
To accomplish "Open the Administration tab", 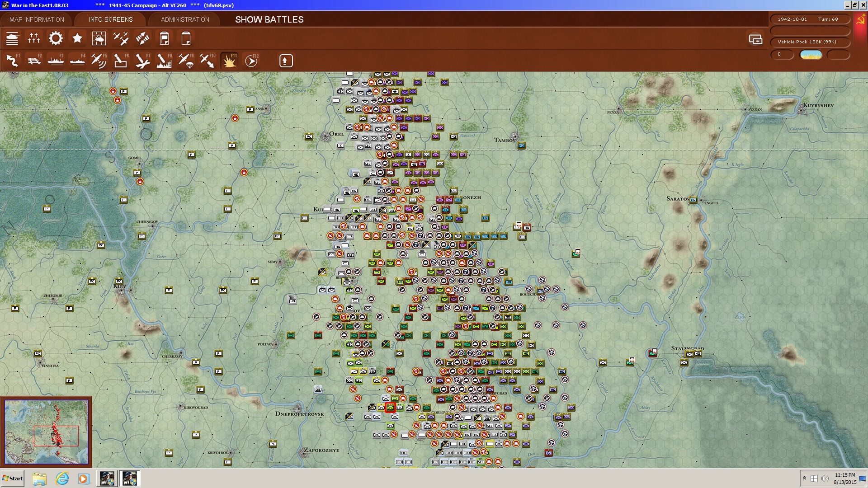I will 185,19.
